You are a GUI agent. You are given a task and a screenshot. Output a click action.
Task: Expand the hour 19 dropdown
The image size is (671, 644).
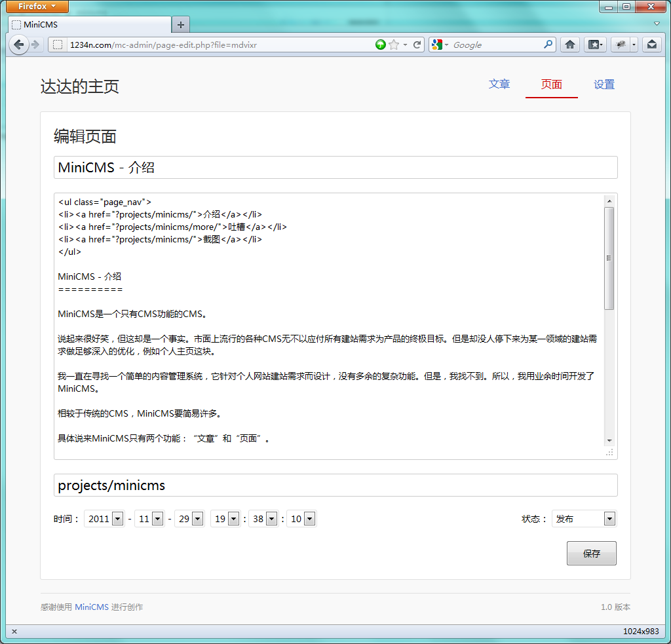(233, 519)
